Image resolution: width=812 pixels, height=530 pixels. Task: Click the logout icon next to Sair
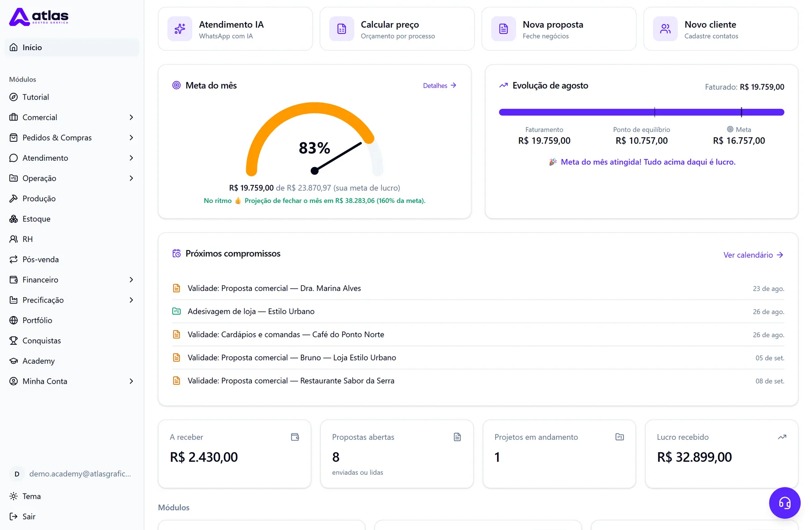point(14,516)
